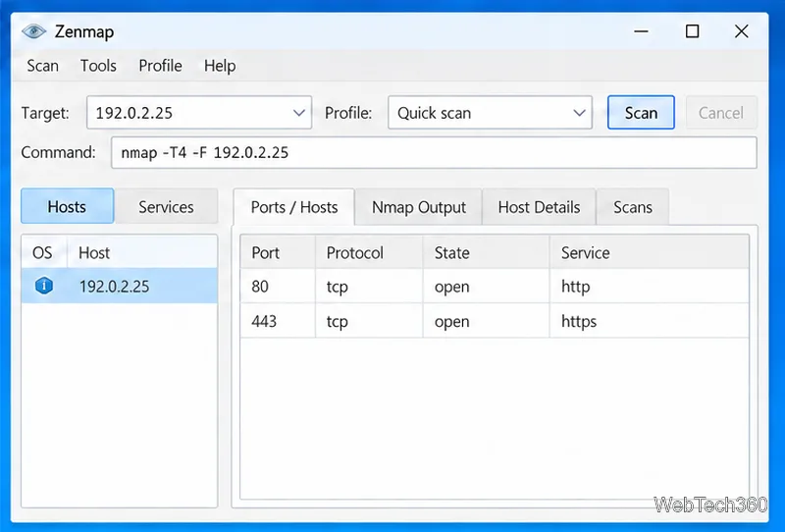Sort by the Protocol column header
The height and width of the screenshot is (532, 785).
(x=369, y=252)
